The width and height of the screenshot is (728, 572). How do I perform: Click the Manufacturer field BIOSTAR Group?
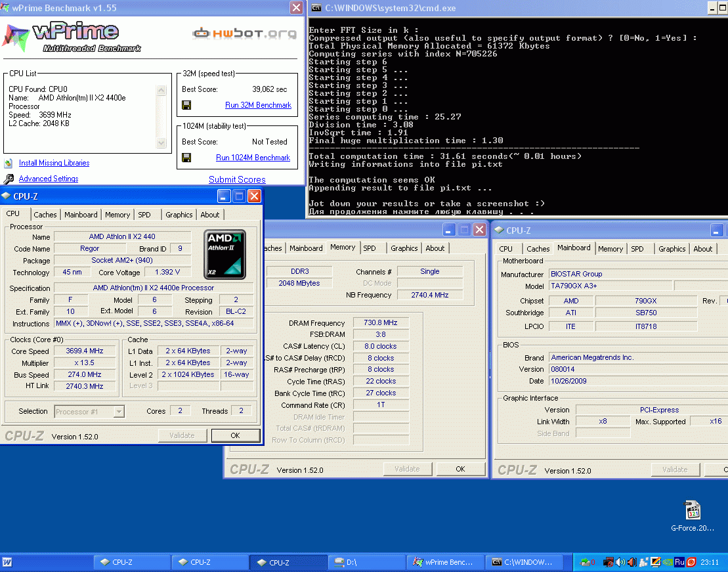coord(638,274)
